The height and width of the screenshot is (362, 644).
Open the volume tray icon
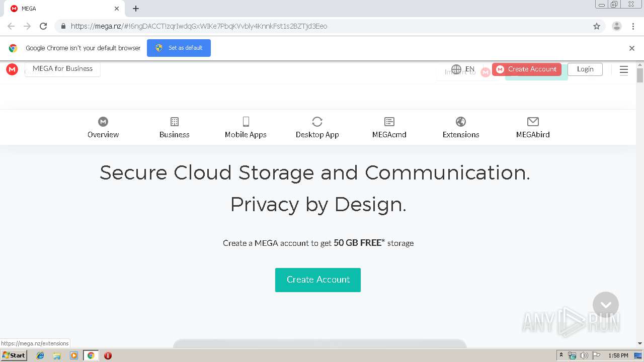coord(584,355)
